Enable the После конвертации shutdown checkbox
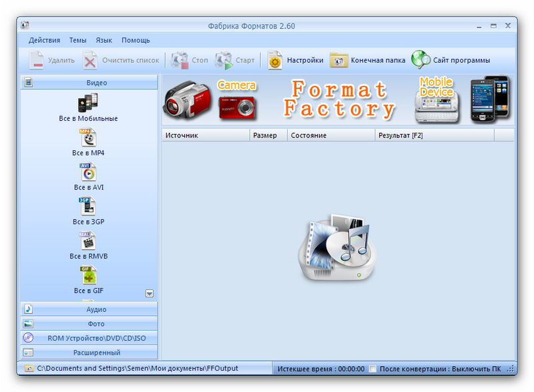Screen dimensions: 534x392 [372, 369]
